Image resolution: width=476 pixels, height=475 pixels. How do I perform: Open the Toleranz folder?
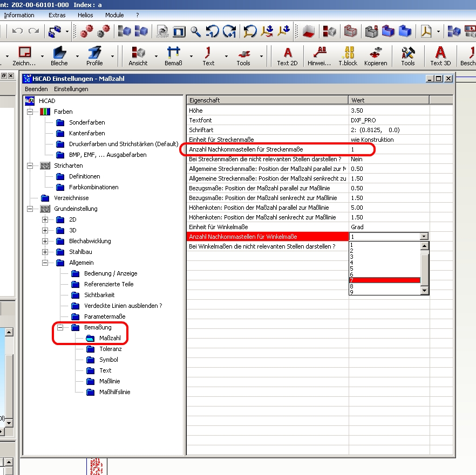click(x=111, y=349)
